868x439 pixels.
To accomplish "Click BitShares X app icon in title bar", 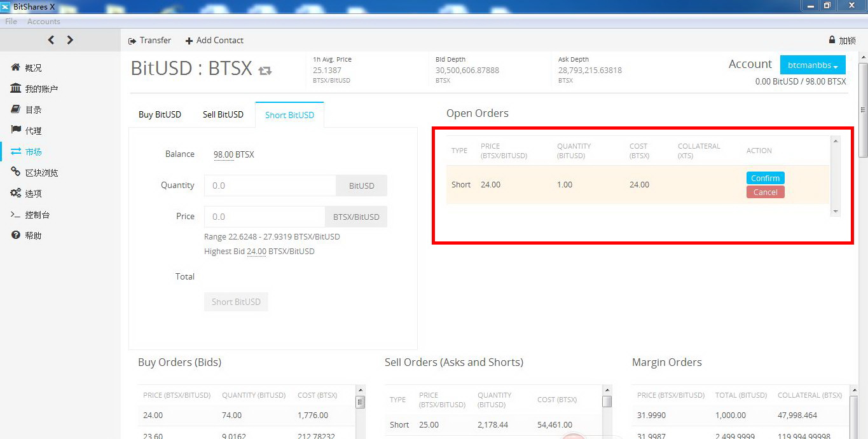I will [x=5, y=6].
